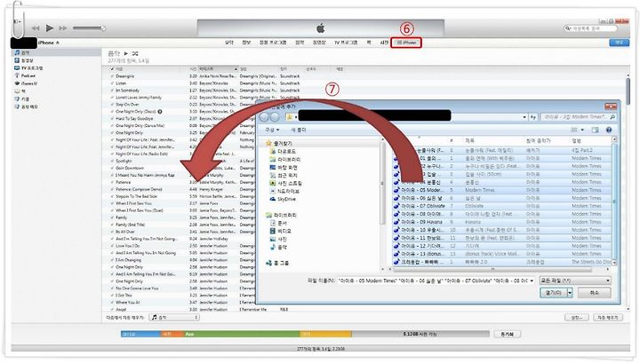Click the 설정... settings button
This screenshot has height=364, width=640.
[577, 317]
